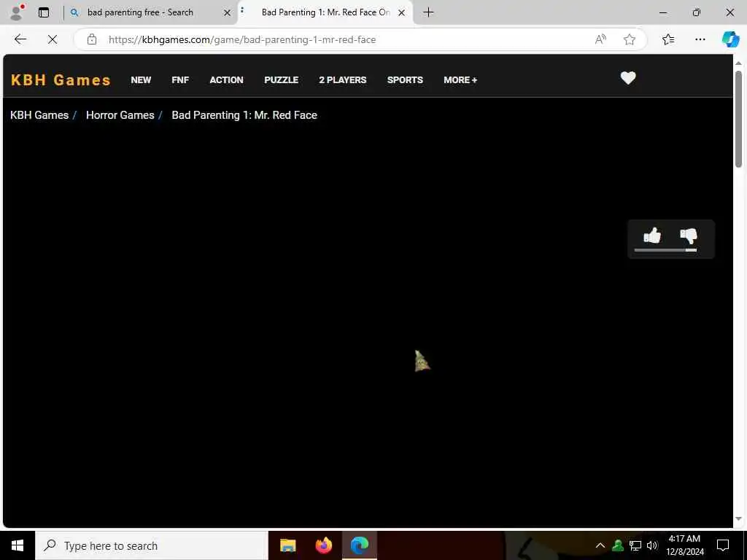Click the taskbar search box

tap(152, 545)
